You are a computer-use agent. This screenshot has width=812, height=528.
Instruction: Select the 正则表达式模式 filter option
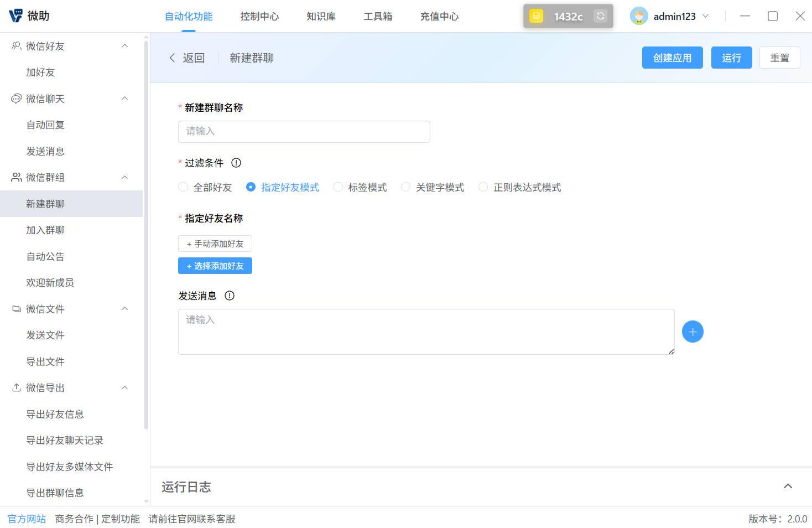click(x=483, y=187)
